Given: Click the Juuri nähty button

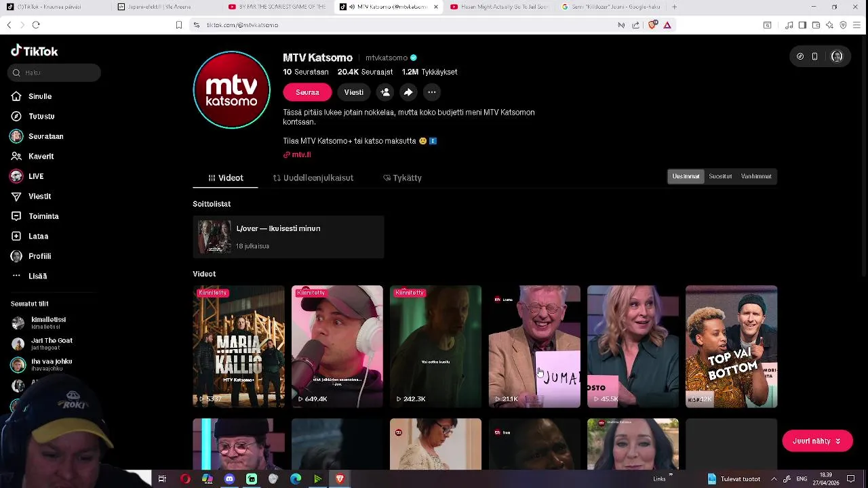Looking at the screenshot, I should [817, 441].
